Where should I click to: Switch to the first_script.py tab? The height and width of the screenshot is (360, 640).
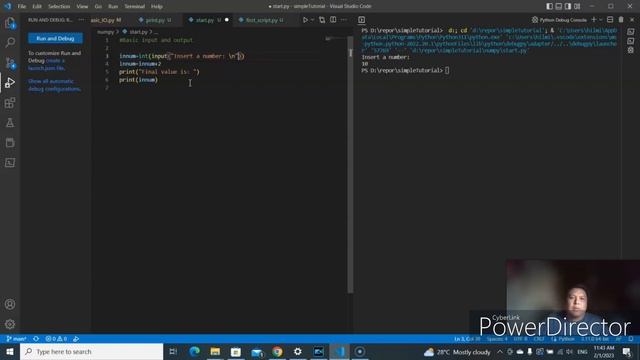261,20
